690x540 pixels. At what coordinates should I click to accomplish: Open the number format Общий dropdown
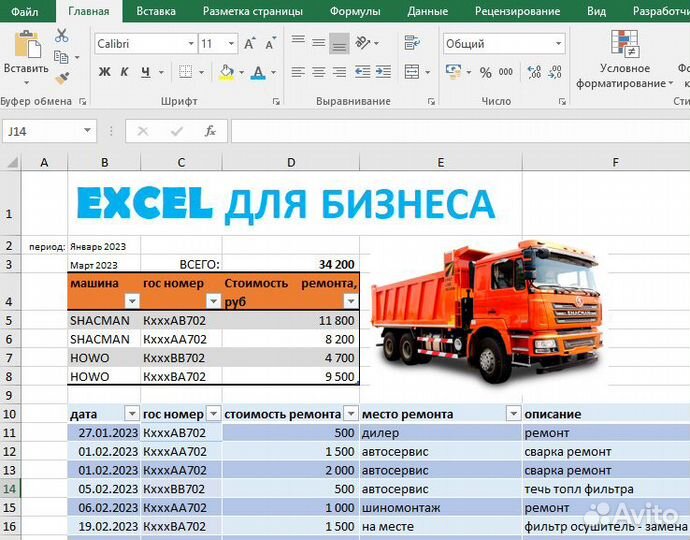tap(558, 44)
